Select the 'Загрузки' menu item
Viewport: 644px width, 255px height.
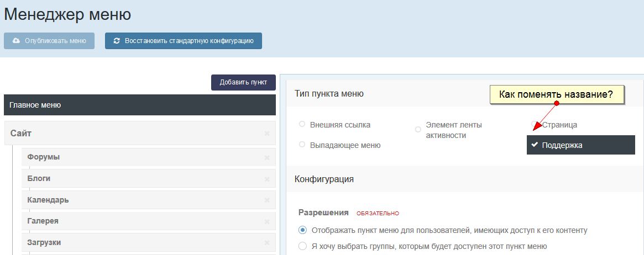[148, 242]
